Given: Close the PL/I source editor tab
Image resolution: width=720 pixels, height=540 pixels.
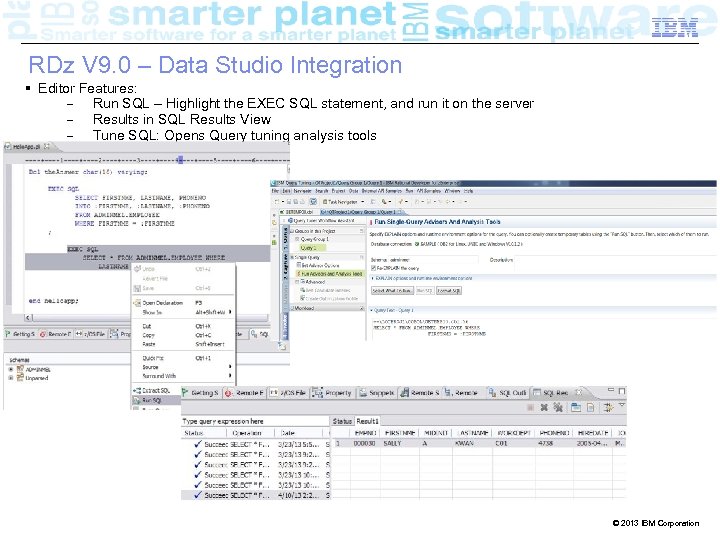Looking at the screenshot, I should (47, 146).
